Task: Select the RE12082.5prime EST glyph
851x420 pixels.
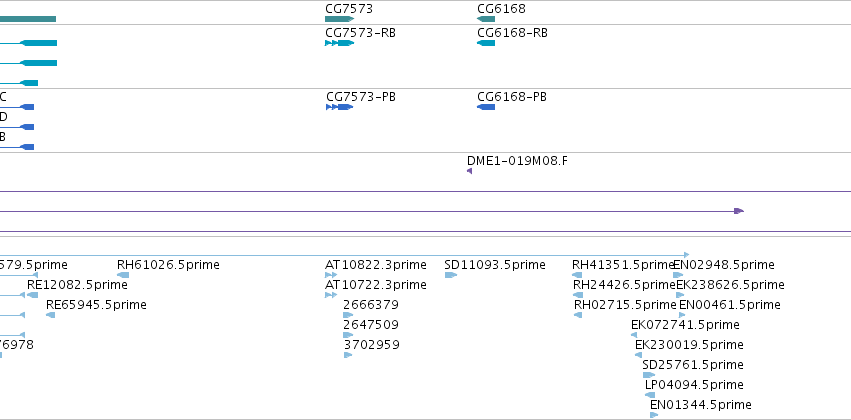Action: point(33,295)
